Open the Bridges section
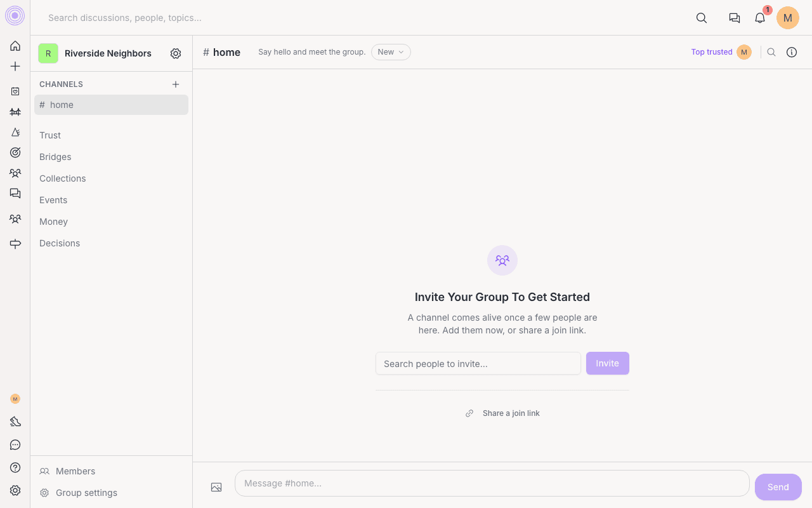The height and width of the screenshot is (508, 812). (x=55, y=157)
